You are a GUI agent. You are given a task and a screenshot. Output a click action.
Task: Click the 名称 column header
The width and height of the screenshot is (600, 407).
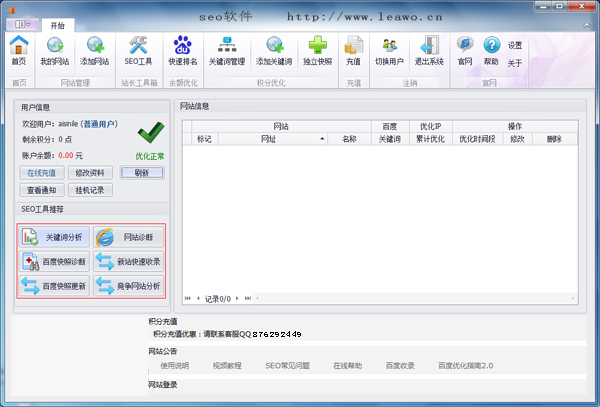(349, 139)
